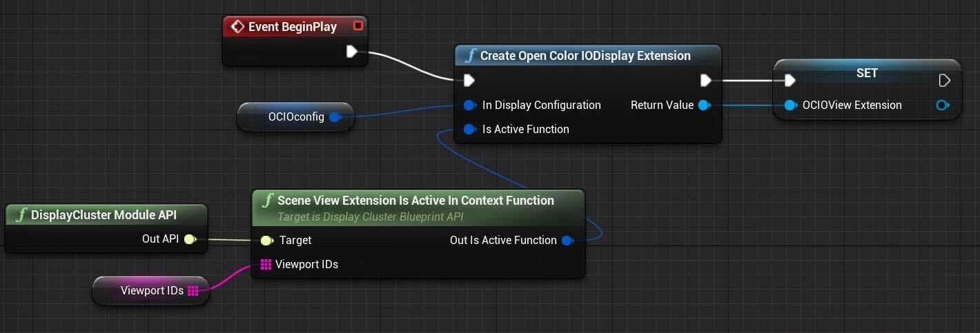Click the Viewport IDs array input pin
The image size is (980, 333).
tap(266, 264)
